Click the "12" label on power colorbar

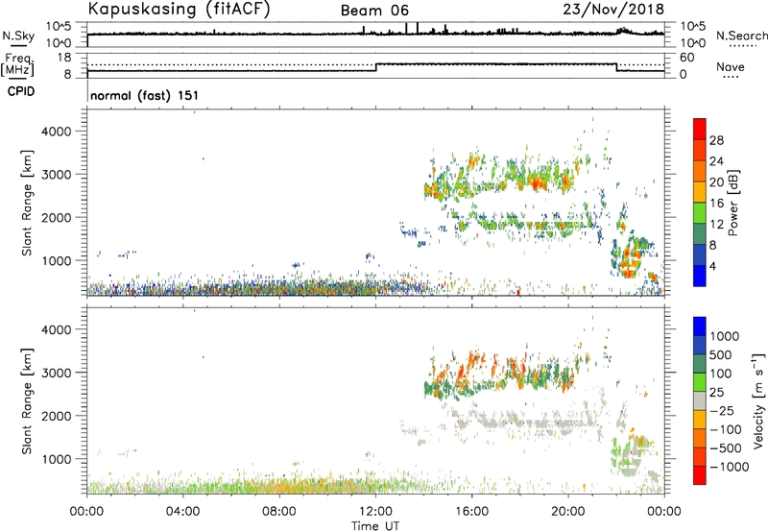pyautogui.click(x=716, y=225)
